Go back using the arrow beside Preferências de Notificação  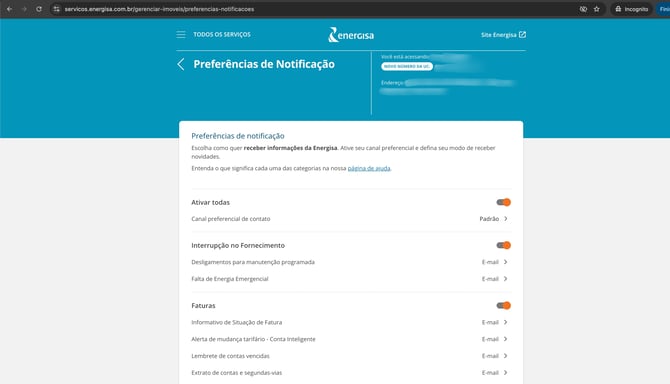pyautogui.click(x=181, y=64)
